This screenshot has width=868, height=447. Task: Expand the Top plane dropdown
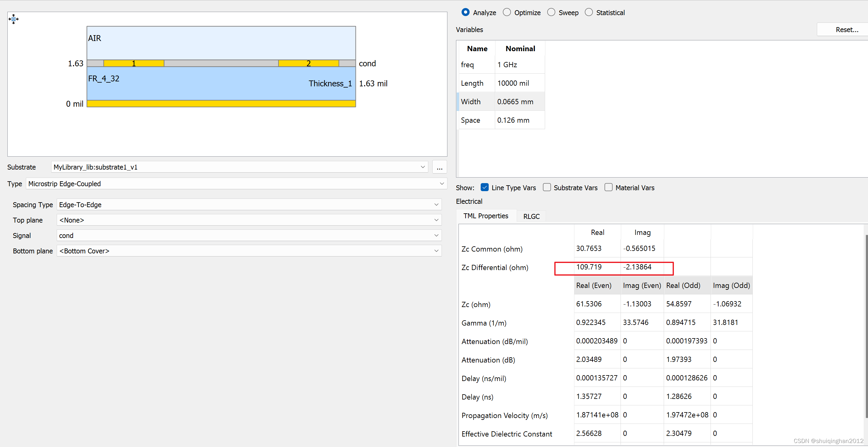pos(436,220)
